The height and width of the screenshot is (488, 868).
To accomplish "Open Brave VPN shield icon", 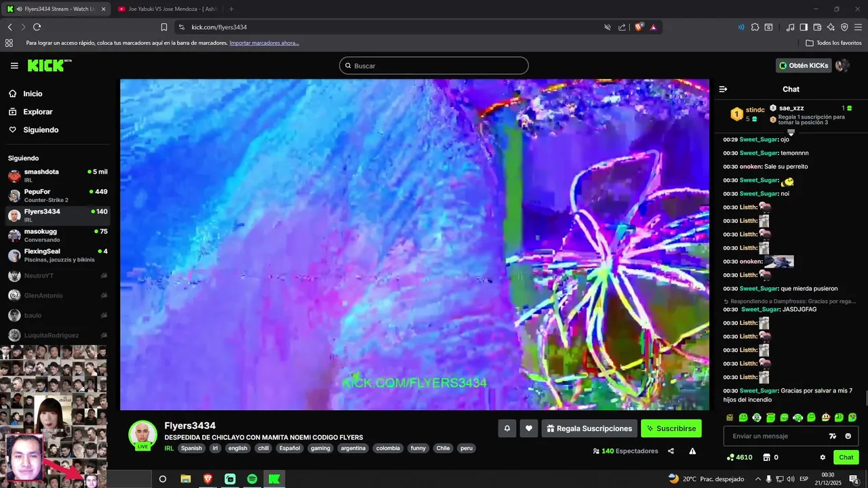I will pyautogui.click(x=844, y=27).
